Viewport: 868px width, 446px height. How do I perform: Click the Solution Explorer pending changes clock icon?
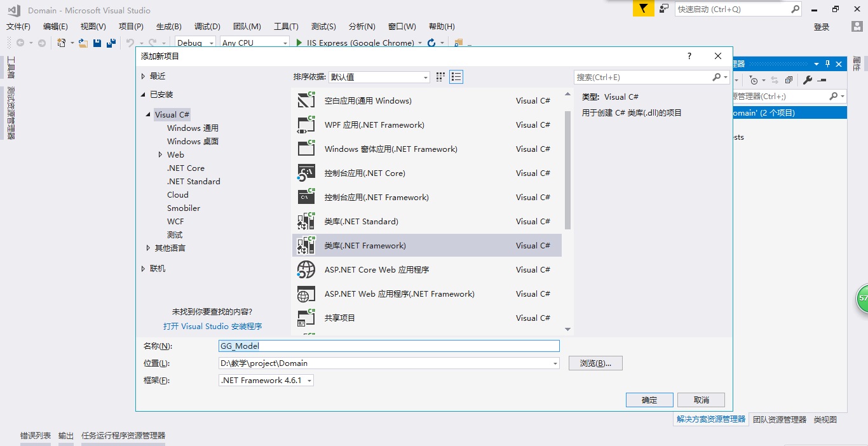pyautogui.click(x=753, y=80)
